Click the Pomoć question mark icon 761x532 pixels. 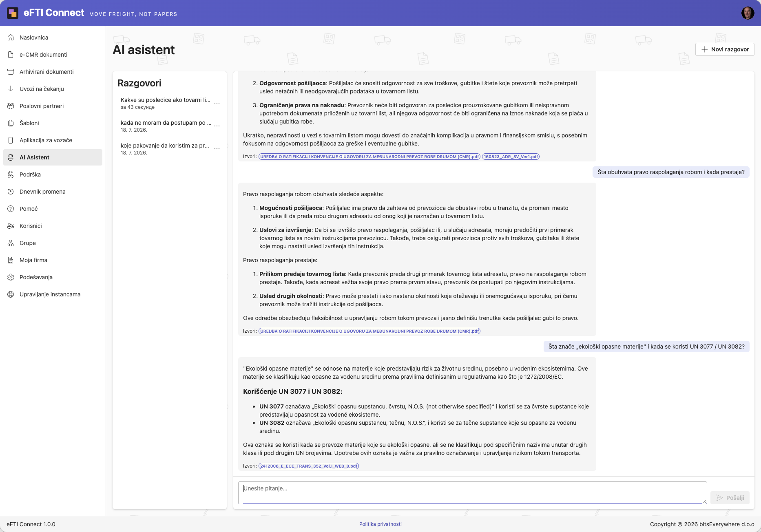pyautogui.click(x=11, y=209)
